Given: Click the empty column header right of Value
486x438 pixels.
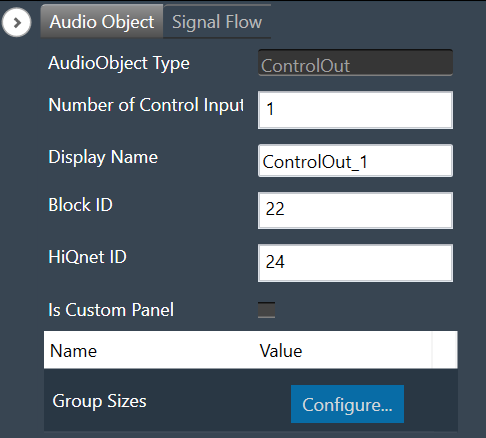Looking at the screenshot, I should pos(445,350).
